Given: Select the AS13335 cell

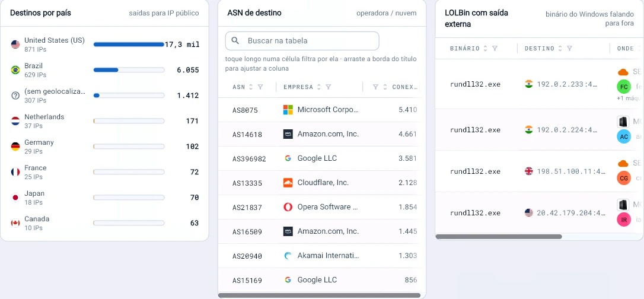Looking at the screenshot, I should tap(247, 183).
